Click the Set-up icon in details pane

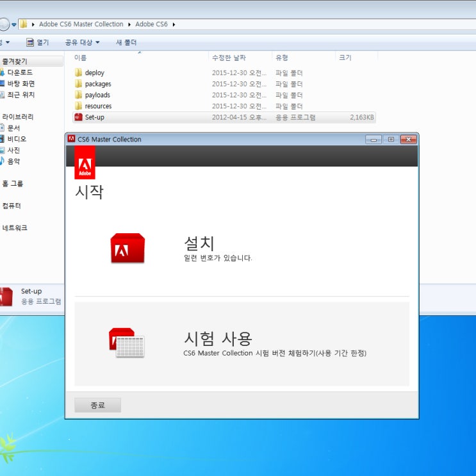tap(6, 297)
